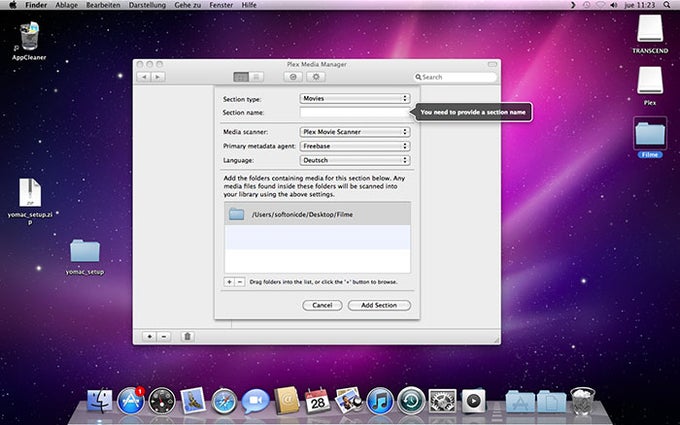Viewport: 680px width, 425px height.
Task: Go forward in Plex Media Manager
Action: pos(157,77)
